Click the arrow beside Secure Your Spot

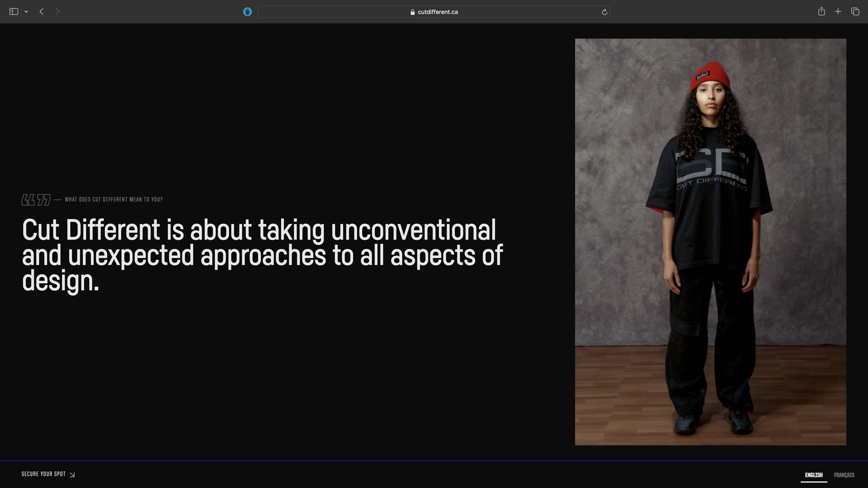(72, 475)
